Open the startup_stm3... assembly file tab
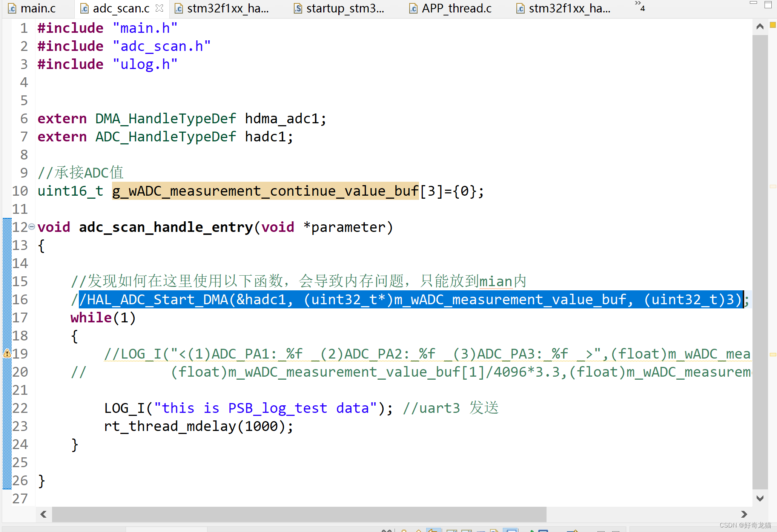 [x=345, y=8]
